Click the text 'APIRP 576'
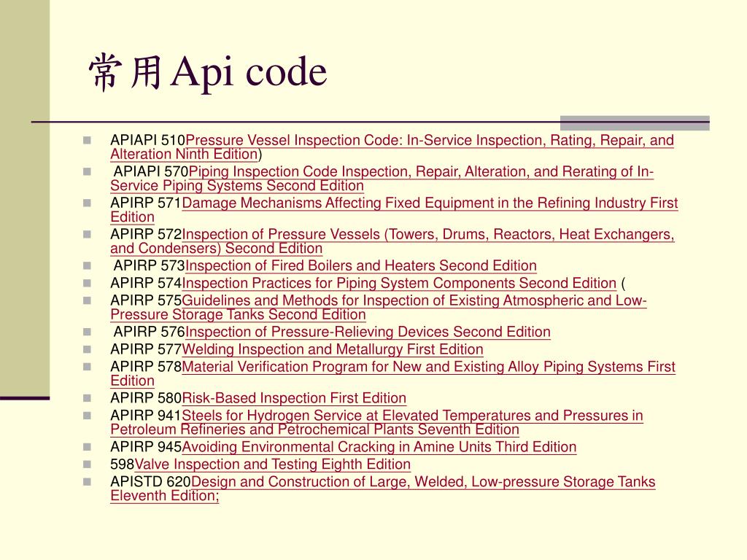Image resolution: width=747 pixels, height=560 pixels. [149, 332]
